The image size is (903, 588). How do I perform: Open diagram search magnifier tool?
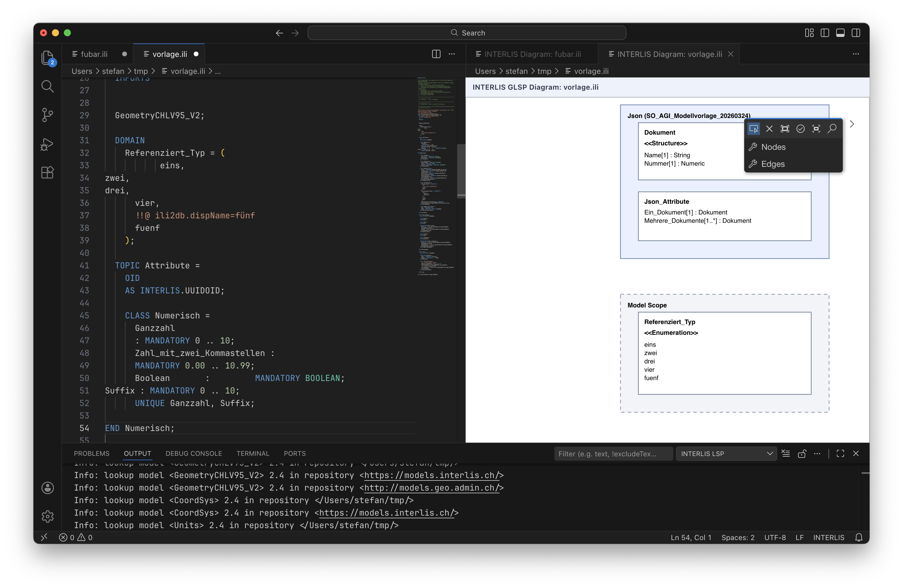(832, 129)
